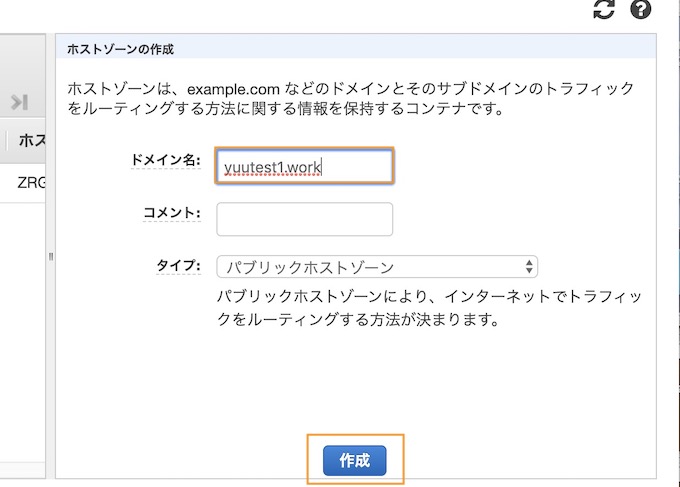Viewport: 680px width, 487px height.
Task: Click the タイプ label
Action: [x=178, y=265]
